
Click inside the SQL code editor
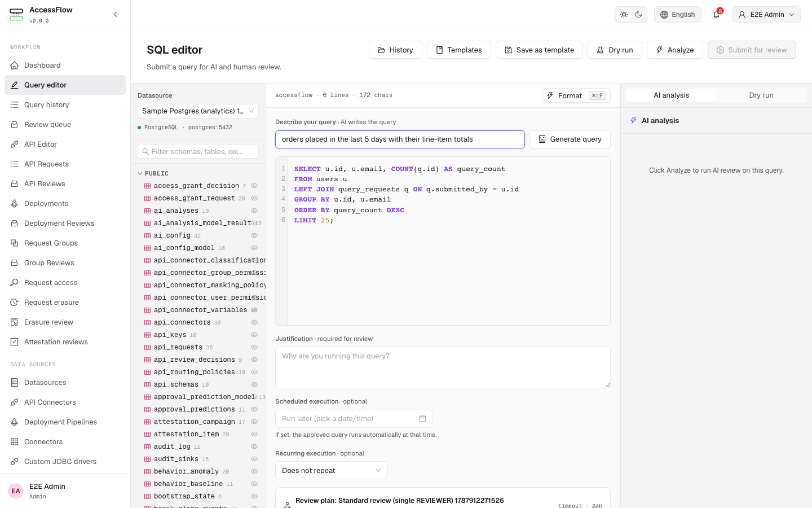click(x=443, y=241)
